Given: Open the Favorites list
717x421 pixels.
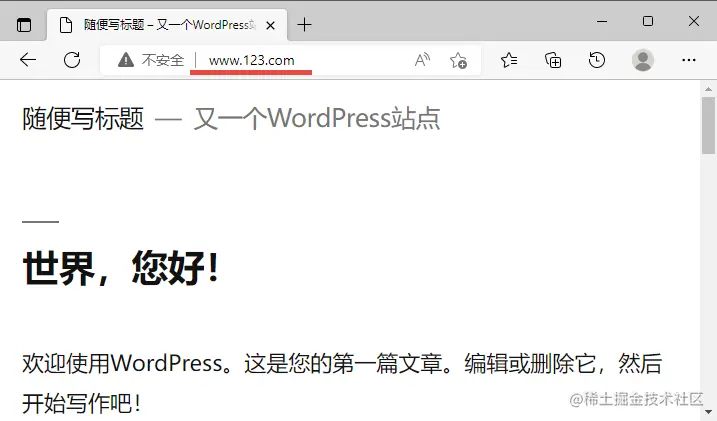Looking at the screenshot, I should pos(509,60).
